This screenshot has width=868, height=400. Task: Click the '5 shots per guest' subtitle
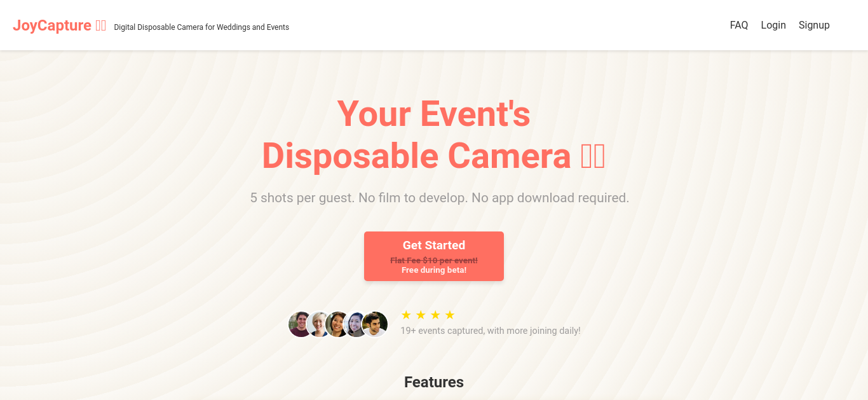click(x=440, y=198)
